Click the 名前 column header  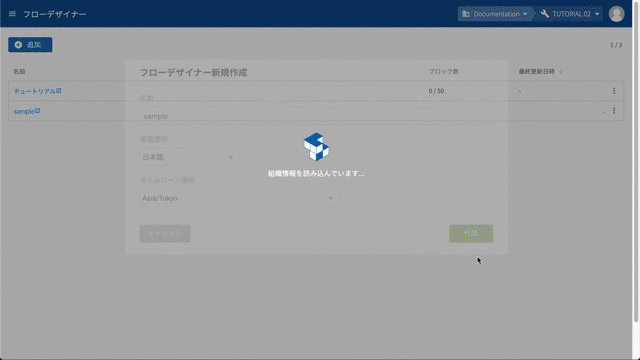pos(19,71)
